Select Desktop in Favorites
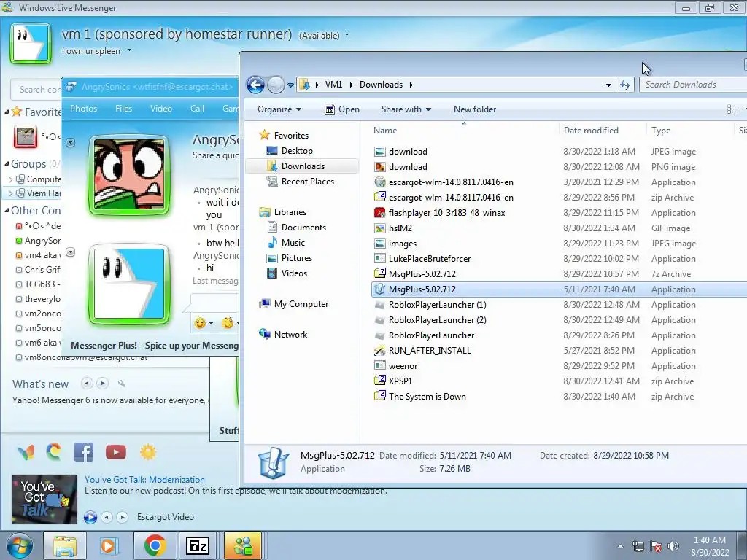Screen dimensions: 747x560 coord(297,150)
